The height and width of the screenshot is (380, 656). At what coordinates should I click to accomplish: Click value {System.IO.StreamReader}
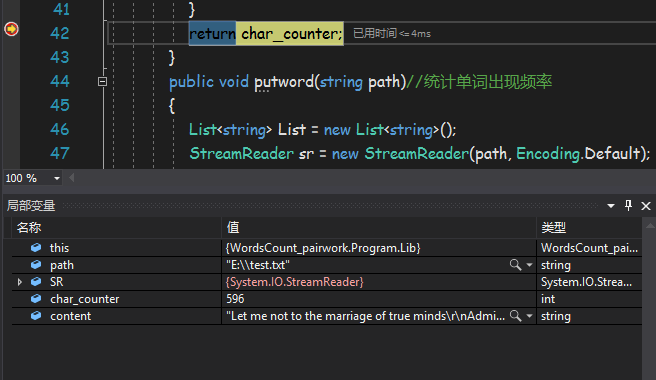(x=295, y=282)
